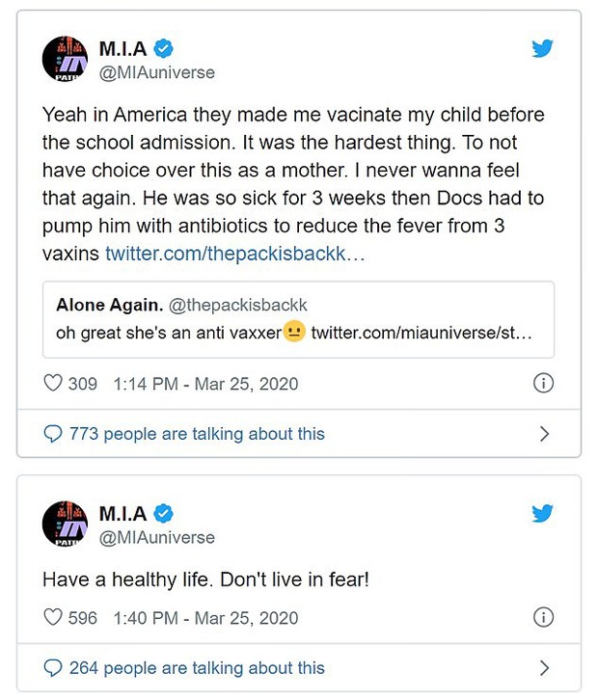Click the Twitter bird icon in first tweet
Screen dimensions: 598x700
click(542, 48)
